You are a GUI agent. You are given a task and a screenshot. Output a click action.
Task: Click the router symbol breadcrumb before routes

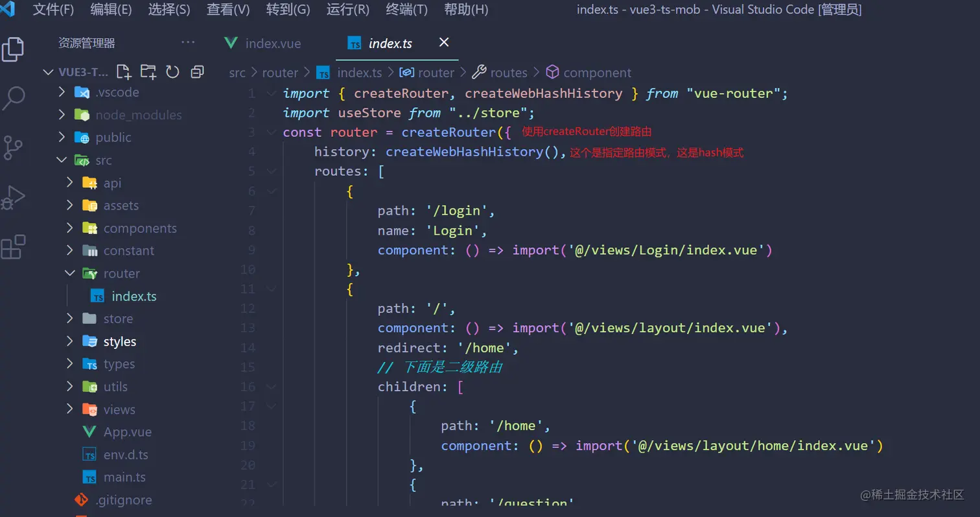coord(436,73)
